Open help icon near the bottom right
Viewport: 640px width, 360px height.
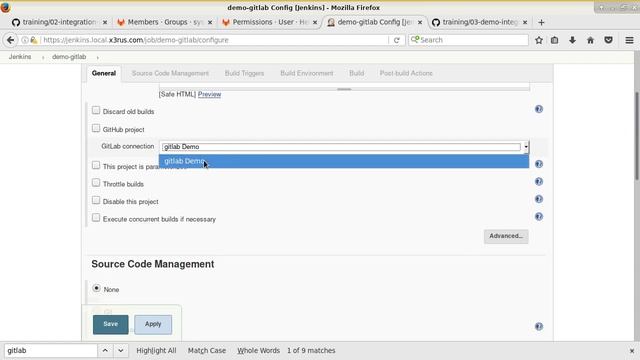click(x=539, y=327)
